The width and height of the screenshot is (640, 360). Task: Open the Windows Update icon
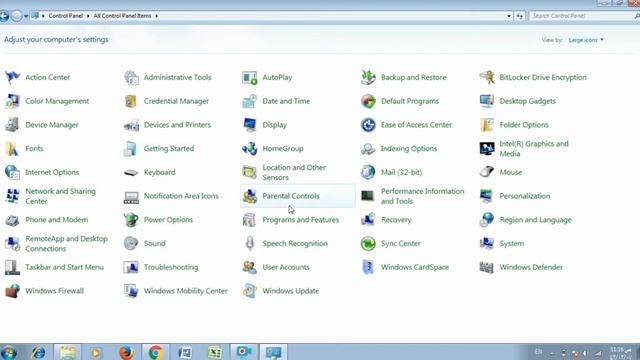249,291
